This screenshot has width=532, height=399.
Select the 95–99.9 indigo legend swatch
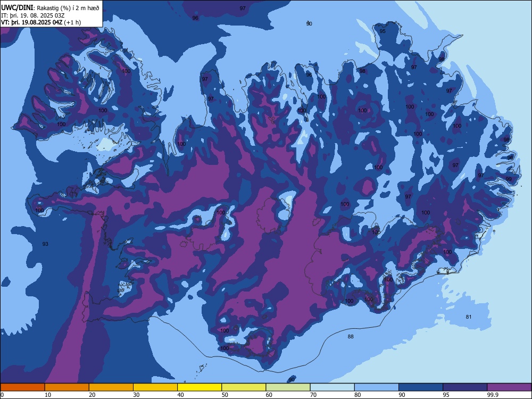[465, 387]
